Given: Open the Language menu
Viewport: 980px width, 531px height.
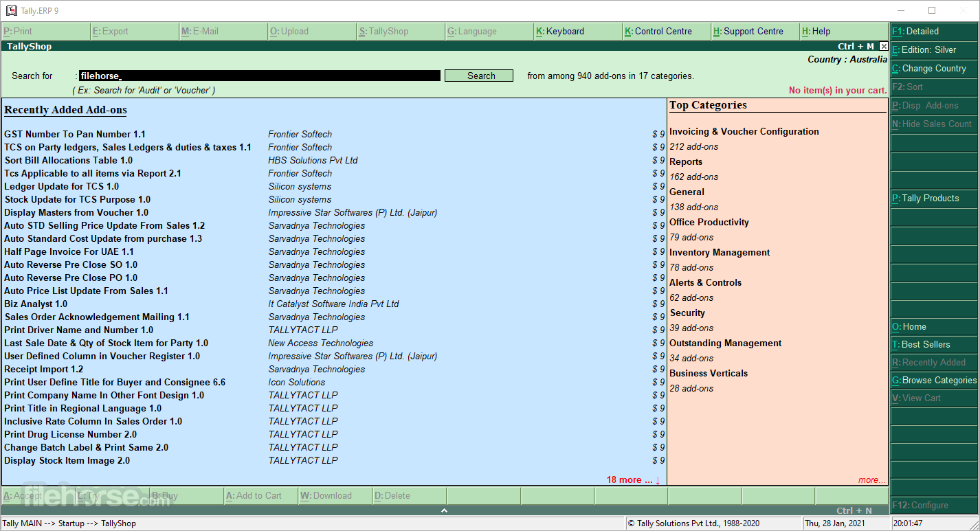Looking at the screenshot, I should coord(489,32).
